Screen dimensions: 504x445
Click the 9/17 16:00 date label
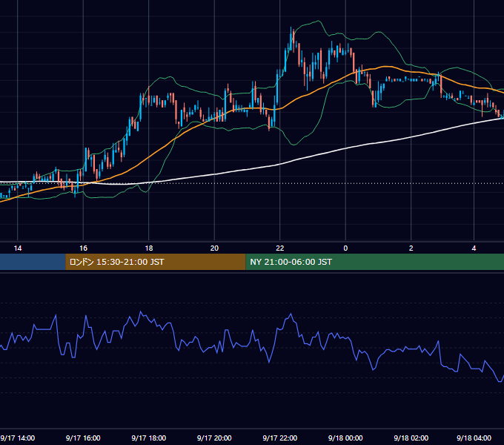coord(83,438)
